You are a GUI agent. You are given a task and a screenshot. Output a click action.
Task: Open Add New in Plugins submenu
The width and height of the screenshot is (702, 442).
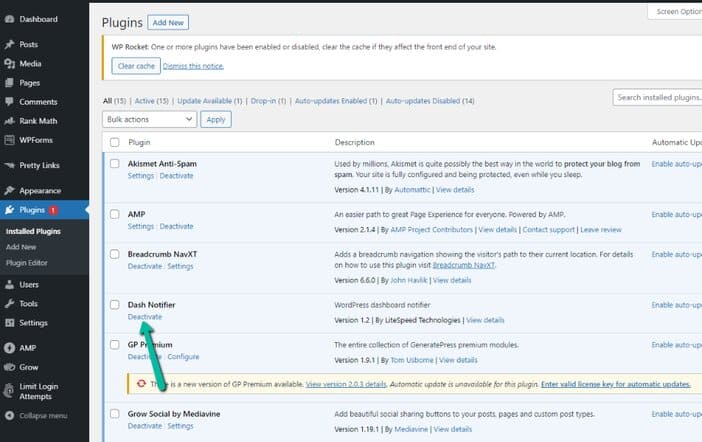point(21,247)
